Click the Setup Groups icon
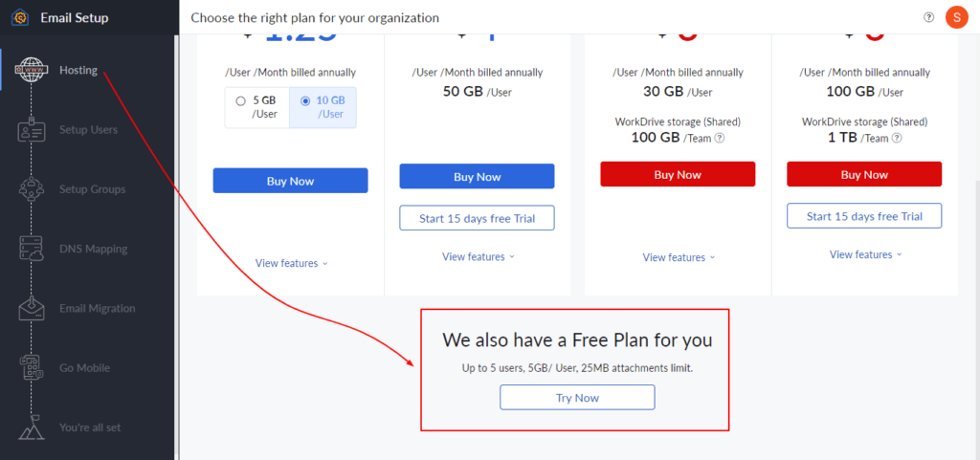980x460 pixels. click(x=31, y=189)
